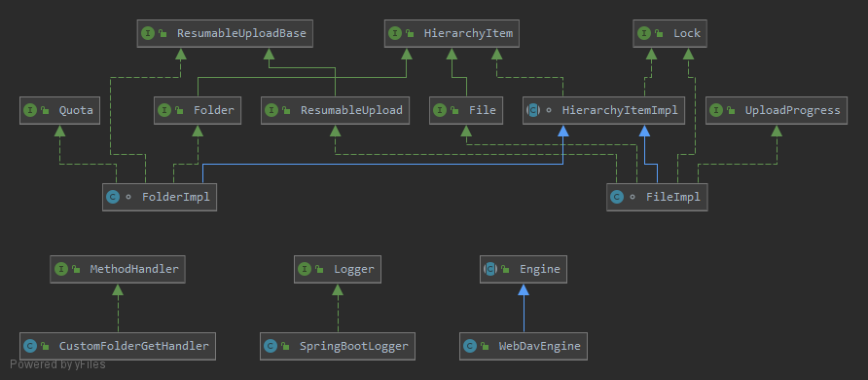
Task: Click the class icon on WebDavEngine node
Action: [469, 346]
